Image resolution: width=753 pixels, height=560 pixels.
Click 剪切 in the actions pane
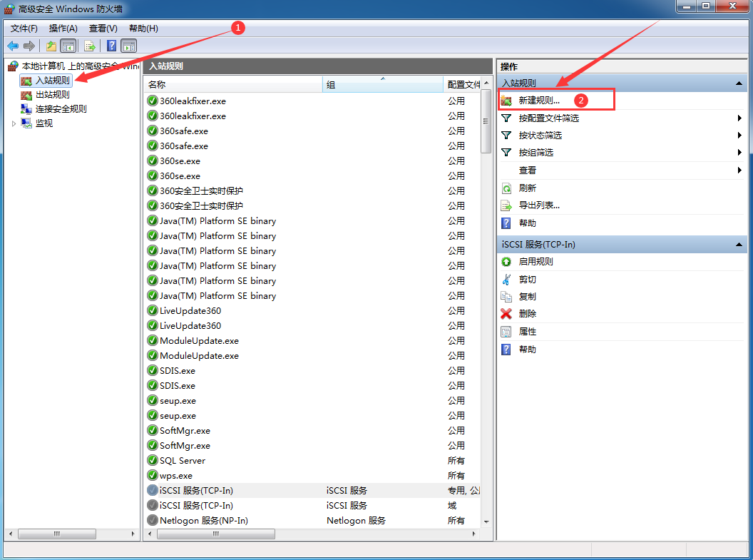coord(527,280)
